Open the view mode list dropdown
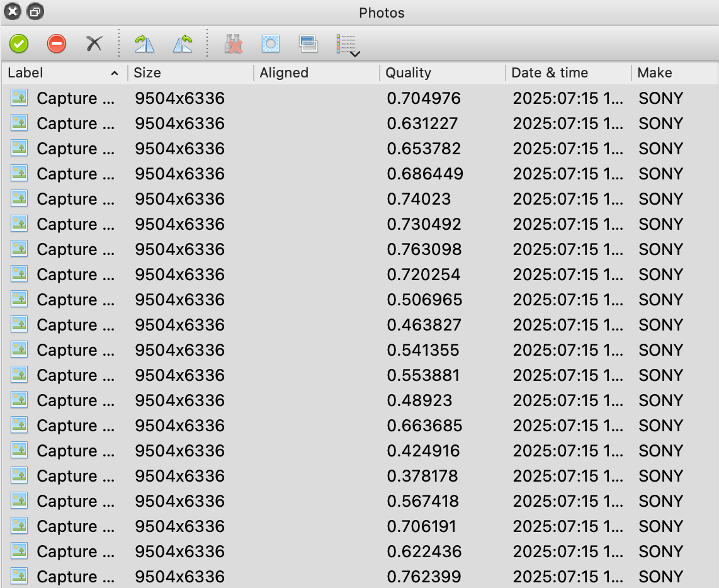Viewport: 719px width, 588px height. tap(348, 45)
